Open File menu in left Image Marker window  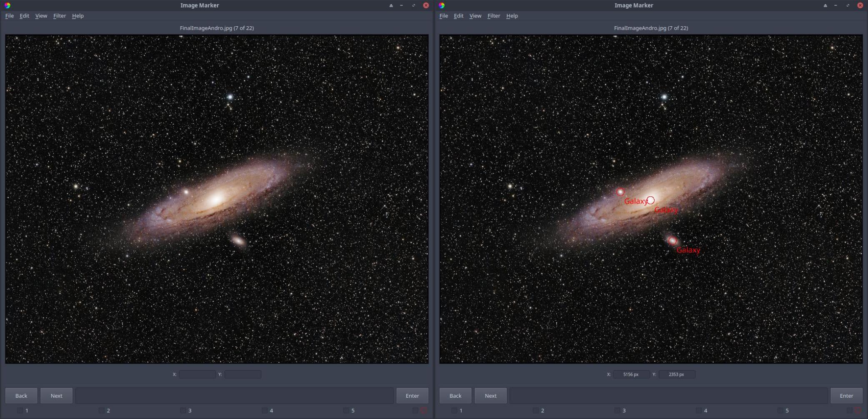click(9, 16)
